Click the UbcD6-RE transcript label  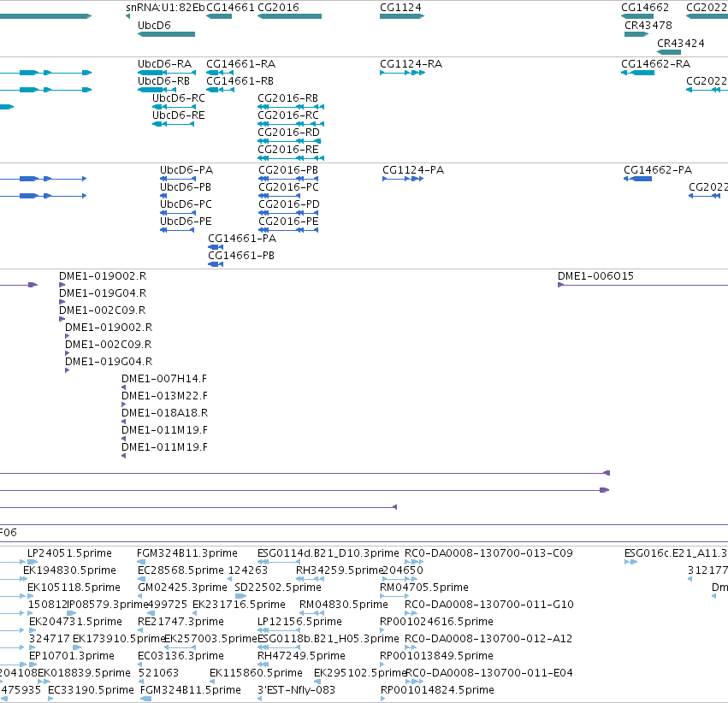[x=179, y=115]
